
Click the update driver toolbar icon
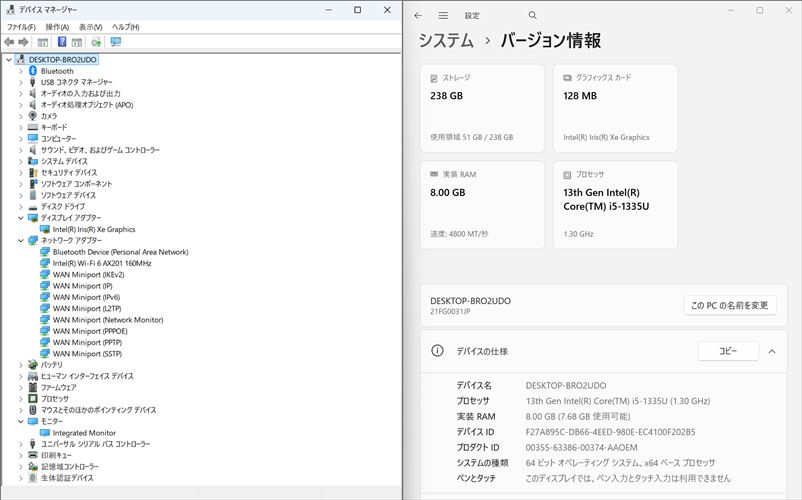[96, 42]
